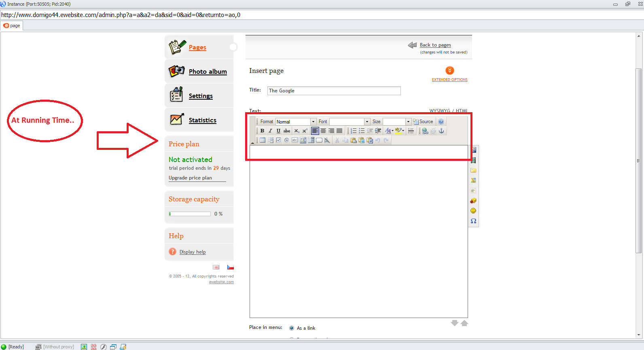Click the EXTENDED OPTIONS link
644x350 pixels.
point(450,80)
